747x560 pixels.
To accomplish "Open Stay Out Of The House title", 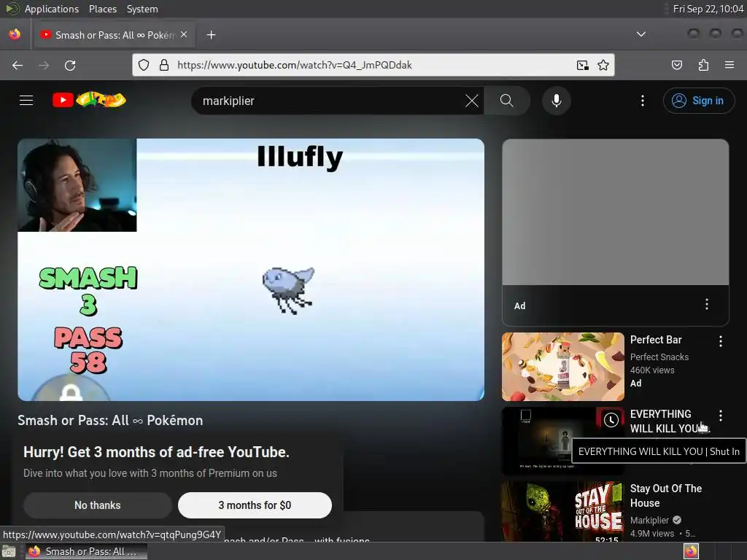I will pos(666,496).
